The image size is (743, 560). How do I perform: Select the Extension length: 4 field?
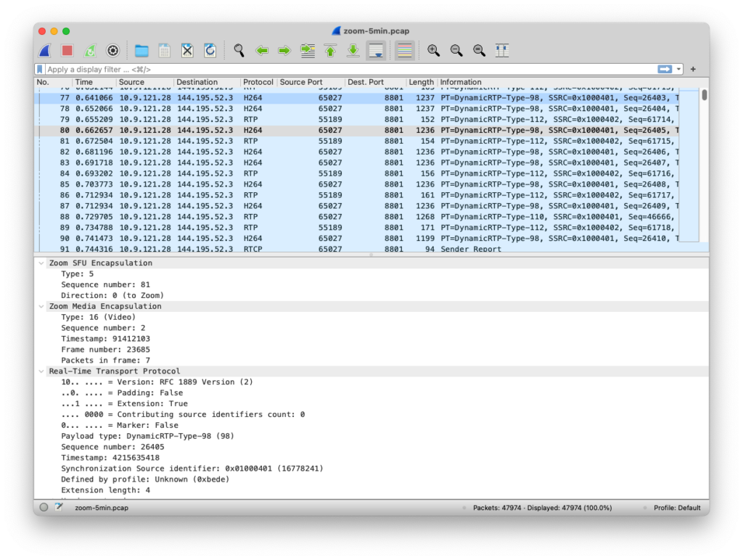click(x=105, y=490)
